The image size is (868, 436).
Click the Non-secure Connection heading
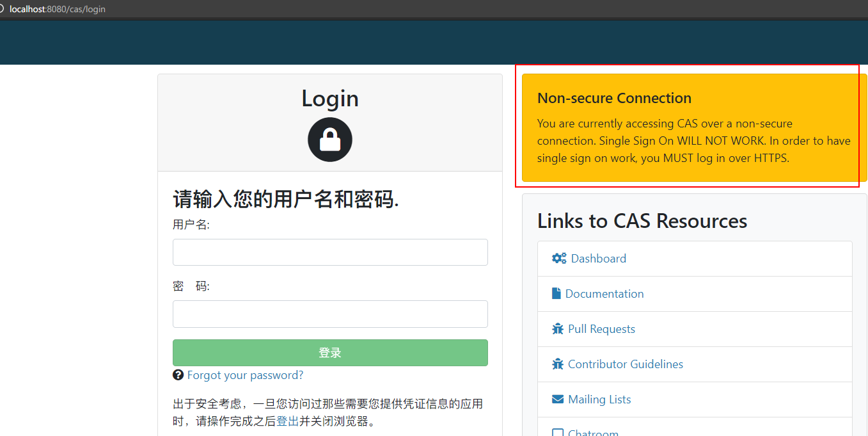coord(614,98)
